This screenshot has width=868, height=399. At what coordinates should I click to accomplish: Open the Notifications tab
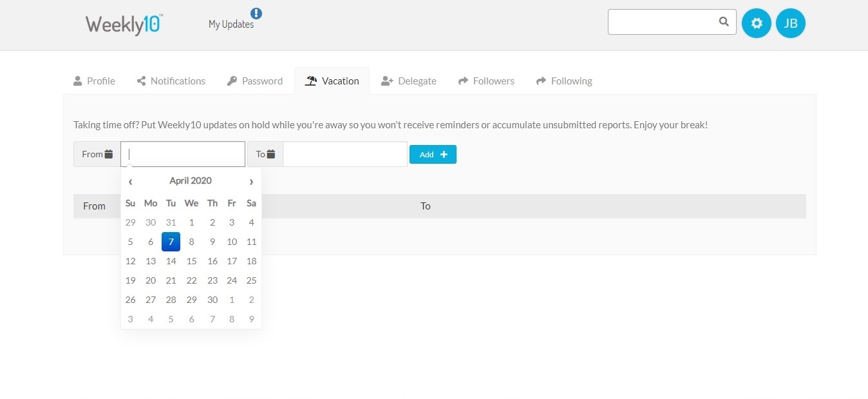171,81
